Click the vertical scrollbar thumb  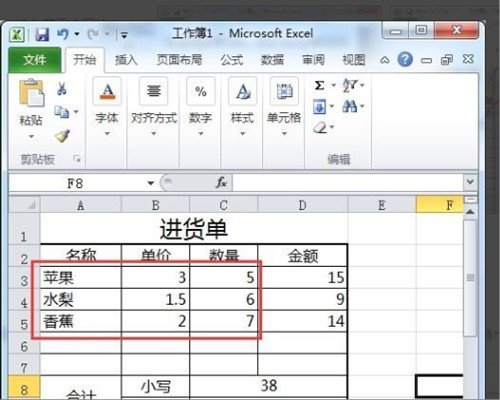pos(470,277)
